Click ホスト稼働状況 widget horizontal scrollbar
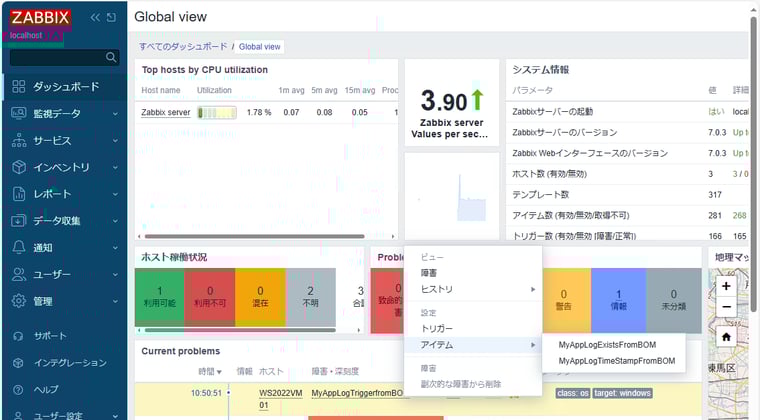Image resolution: width=760 pixels, height=420 pixels. pos(240,330)
